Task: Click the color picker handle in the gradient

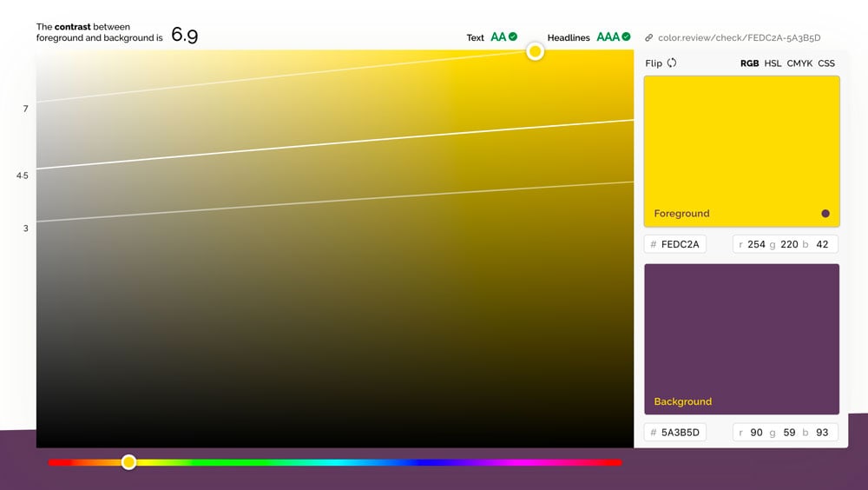Action: pos(536,51)
